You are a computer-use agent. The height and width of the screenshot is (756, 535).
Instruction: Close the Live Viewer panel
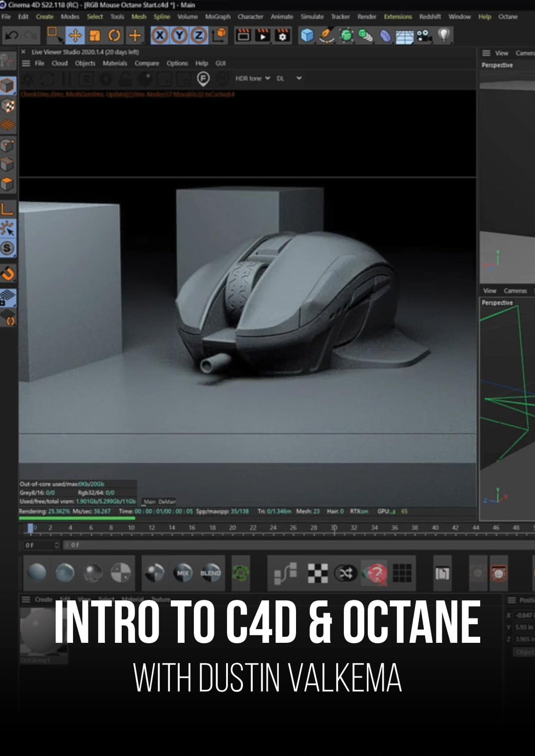(23, 52)
